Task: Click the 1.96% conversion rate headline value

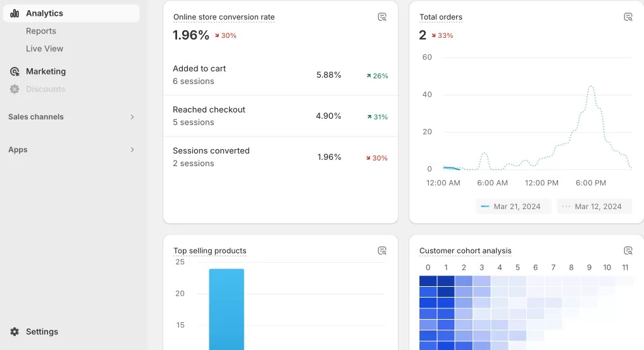Action: [191, 35]
